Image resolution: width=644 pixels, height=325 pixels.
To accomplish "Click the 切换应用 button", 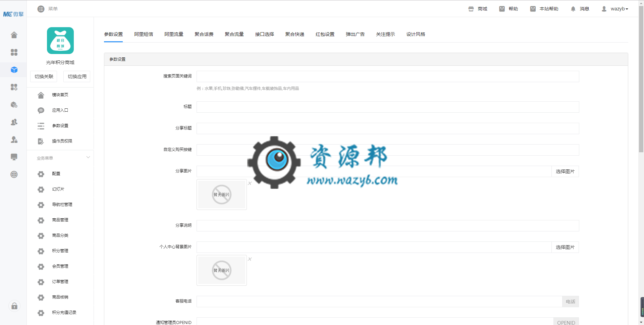I will tap(77, 76).
